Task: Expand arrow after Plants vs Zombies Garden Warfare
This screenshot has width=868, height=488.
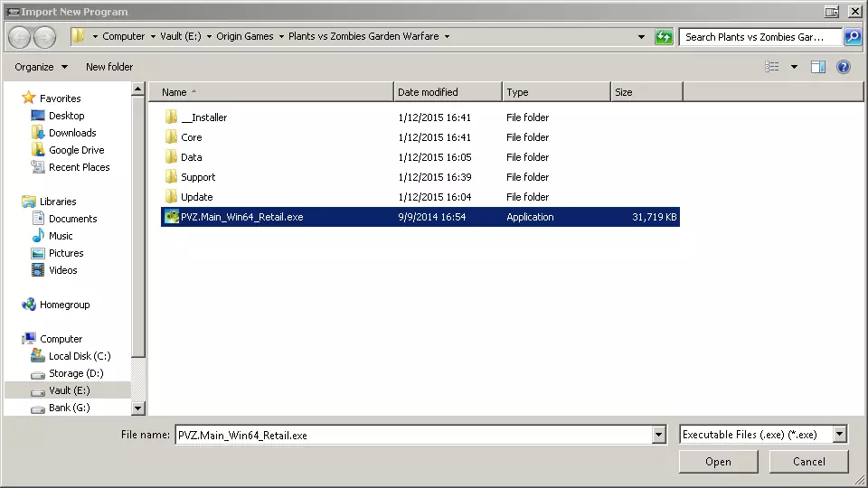Action: point(447,36)
